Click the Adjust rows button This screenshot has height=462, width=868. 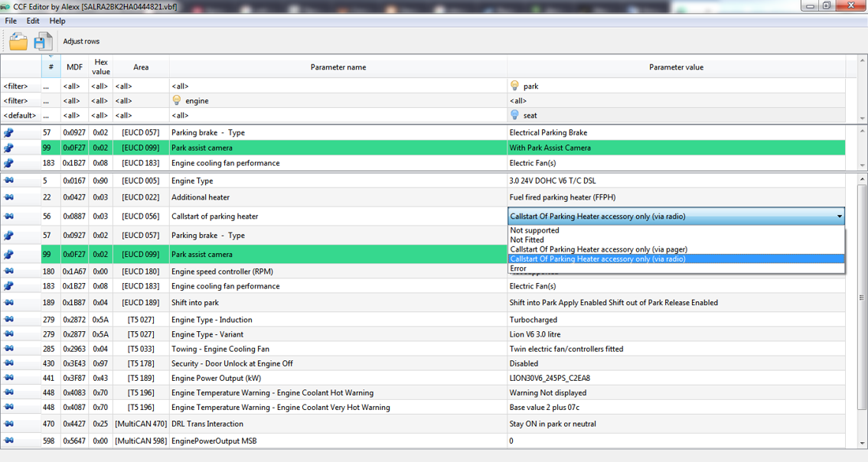coord(81,42)
